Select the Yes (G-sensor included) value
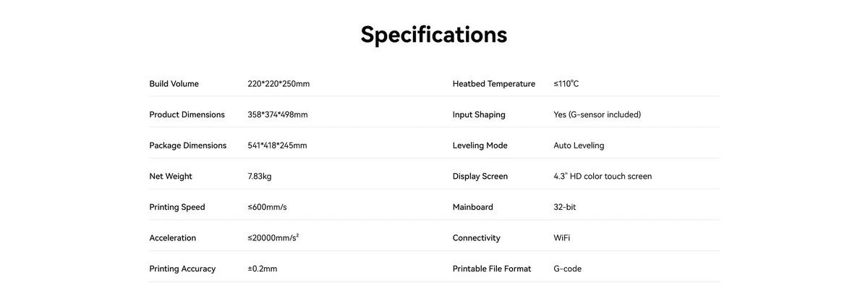Viewport: 868px width, 291px height. (x=597, y=114)
